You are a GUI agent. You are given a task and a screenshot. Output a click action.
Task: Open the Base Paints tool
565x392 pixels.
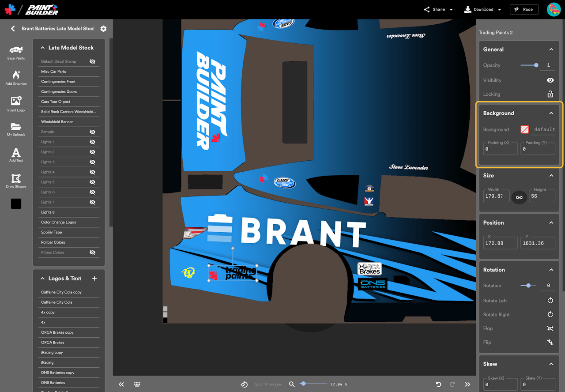coord(16,52)
